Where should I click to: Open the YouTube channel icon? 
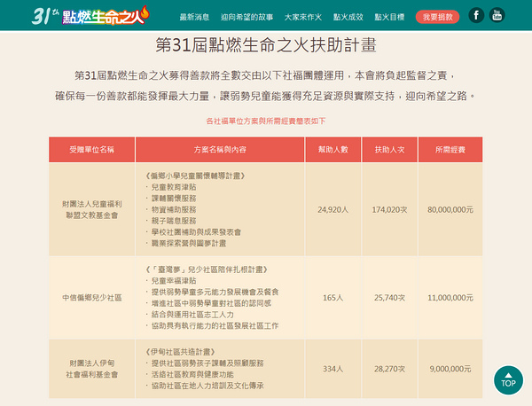497,15
